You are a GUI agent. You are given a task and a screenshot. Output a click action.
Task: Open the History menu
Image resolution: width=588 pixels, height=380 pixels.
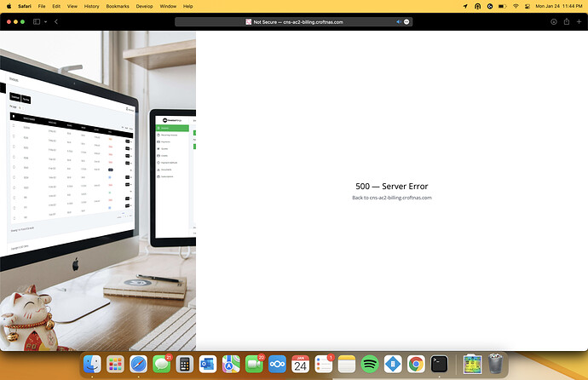[91, 6]
